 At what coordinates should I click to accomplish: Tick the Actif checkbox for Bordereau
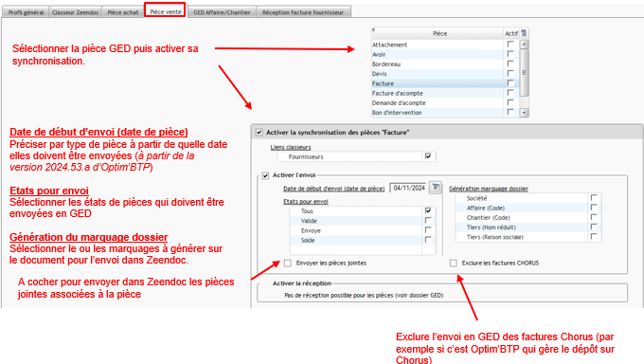[510, 64]
